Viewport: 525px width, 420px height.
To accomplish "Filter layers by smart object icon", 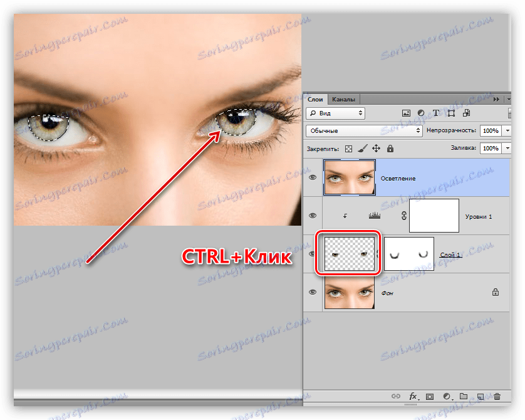I will (x=466, y=113).
